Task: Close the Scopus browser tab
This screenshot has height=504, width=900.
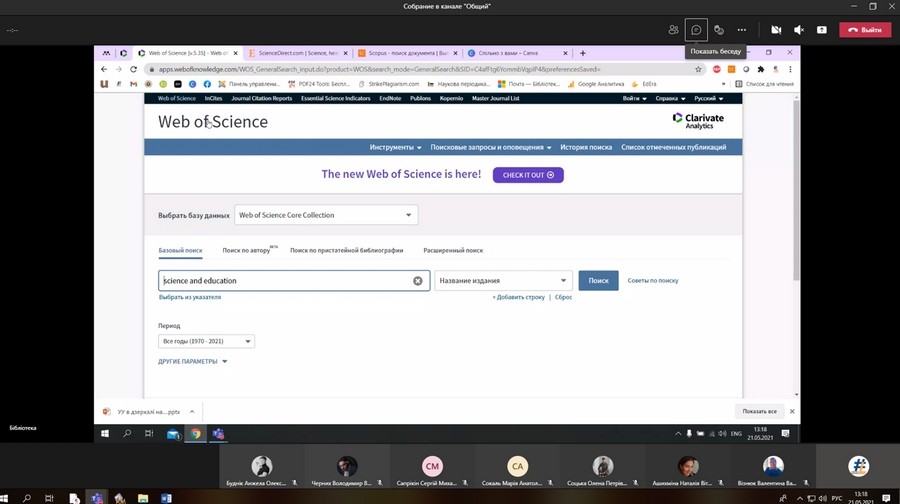Action: click(x=455, y=53)
